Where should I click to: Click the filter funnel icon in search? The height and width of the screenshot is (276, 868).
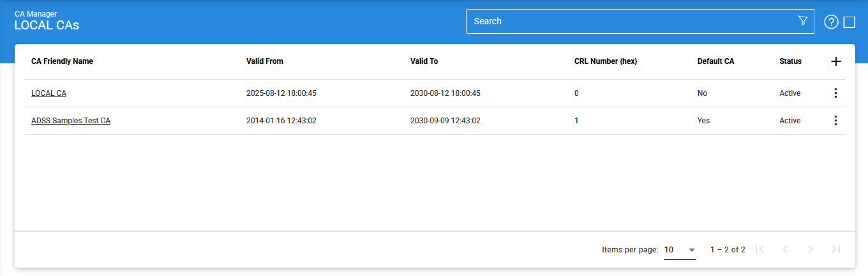(802, 21)
